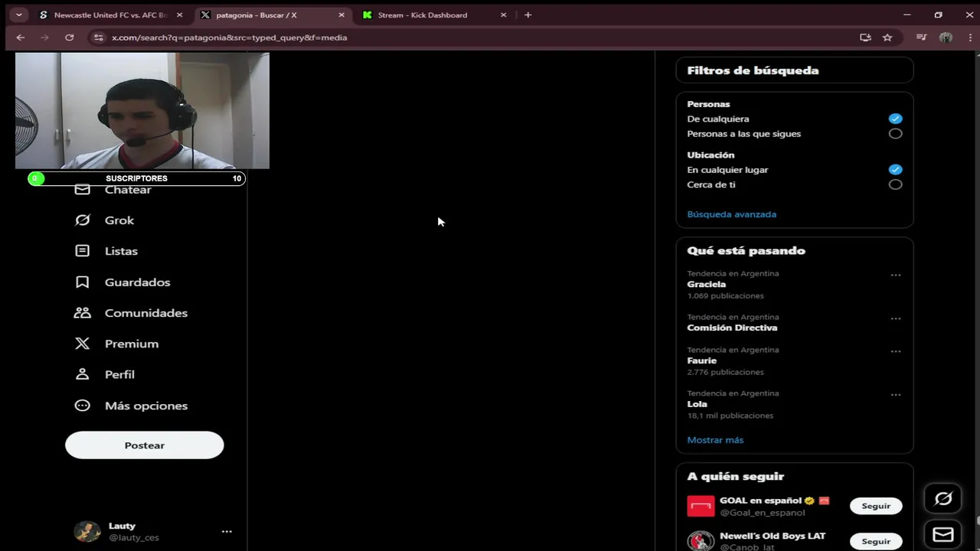
Task: Open the Perfil person icon
Action: pos(82,374)
